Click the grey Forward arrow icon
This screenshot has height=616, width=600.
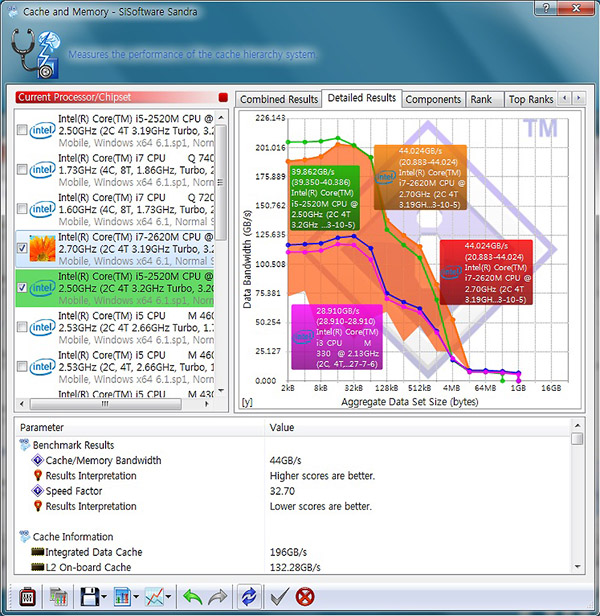click(217, 597)
